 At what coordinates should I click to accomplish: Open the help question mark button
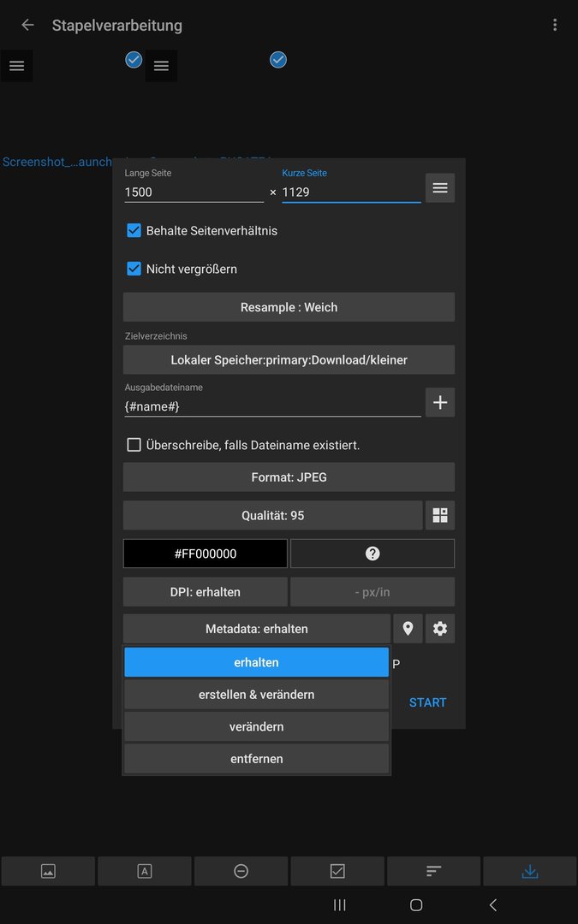(372, 554)
